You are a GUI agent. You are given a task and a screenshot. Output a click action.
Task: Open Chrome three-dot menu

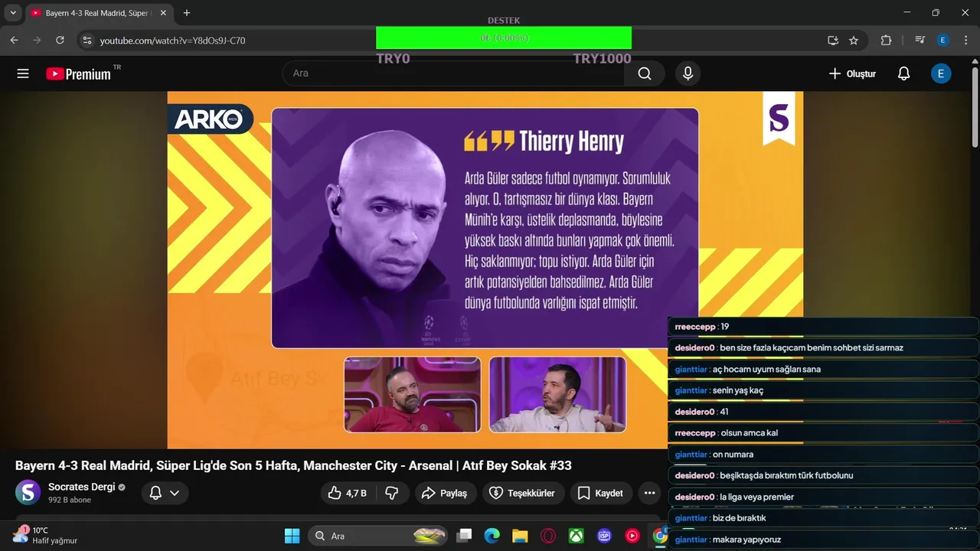click(x=966, y=40)
